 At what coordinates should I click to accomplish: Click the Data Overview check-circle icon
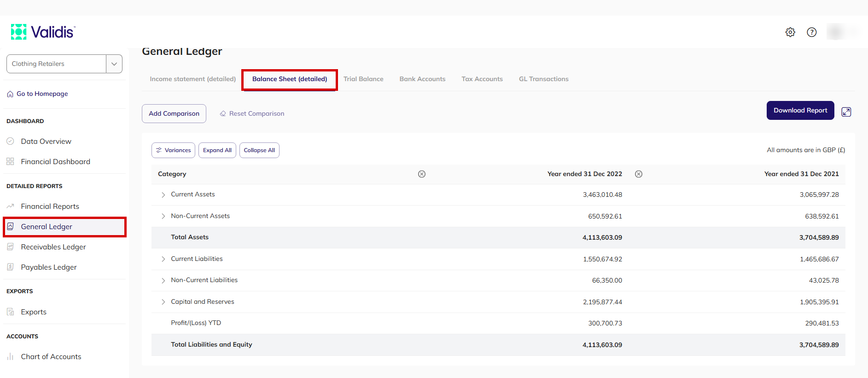click(10, 141)
